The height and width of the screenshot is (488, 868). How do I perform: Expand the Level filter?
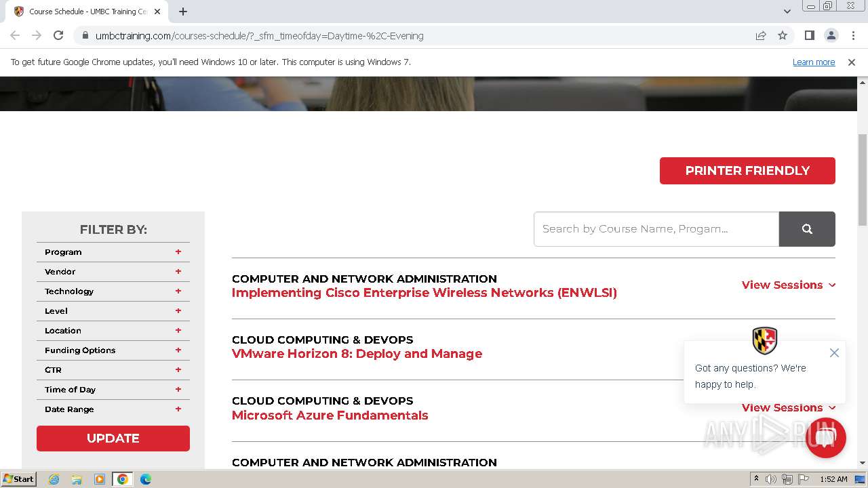click(x=113, y=311)
